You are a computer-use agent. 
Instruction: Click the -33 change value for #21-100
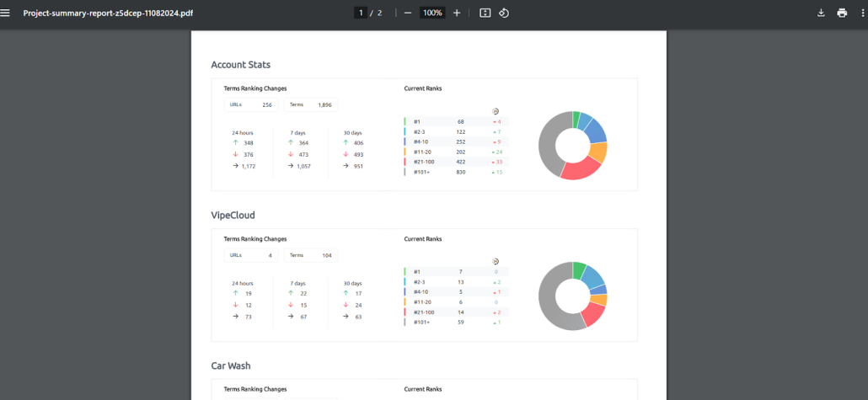497,162
